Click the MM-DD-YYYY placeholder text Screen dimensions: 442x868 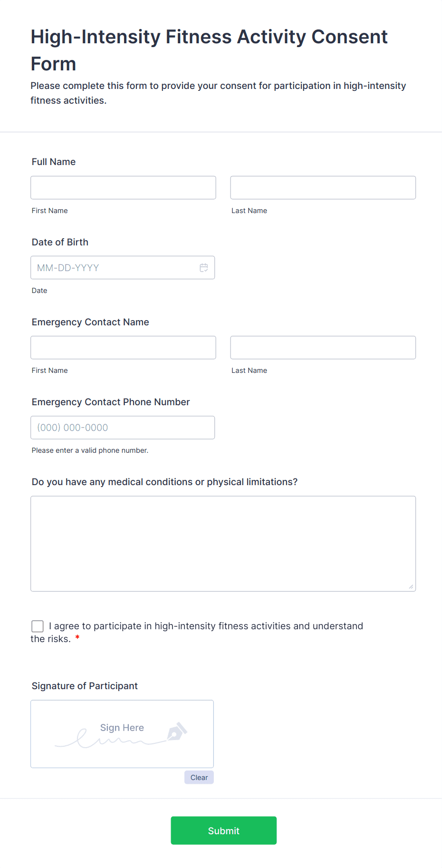tap(68, 267)
